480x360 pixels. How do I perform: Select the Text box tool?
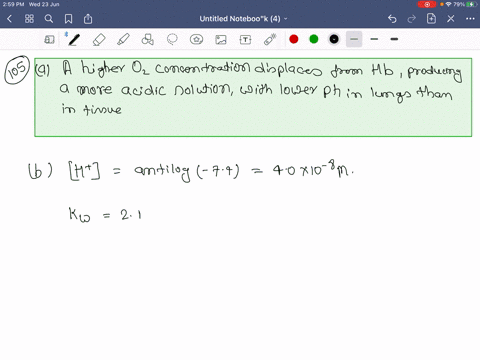click(x=245, y=40)
